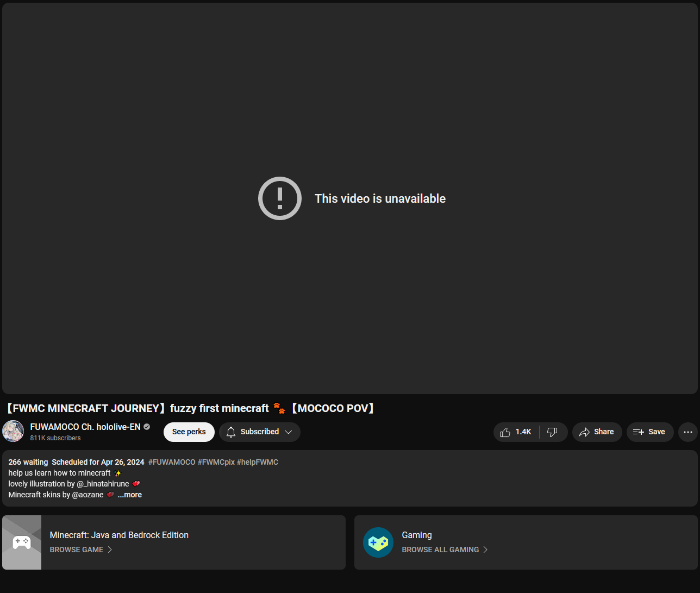
Task: Click 'This video is unavailable' message
Action: tap(380, 199)
